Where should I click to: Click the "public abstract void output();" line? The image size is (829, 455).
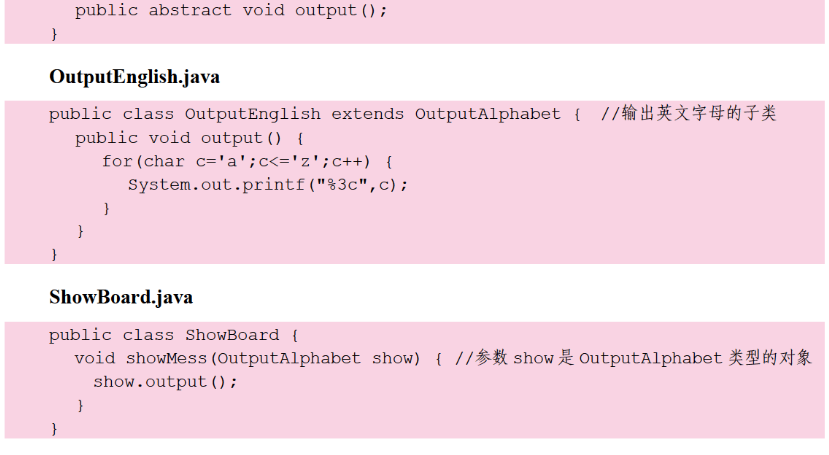click(x=232, y=12)
